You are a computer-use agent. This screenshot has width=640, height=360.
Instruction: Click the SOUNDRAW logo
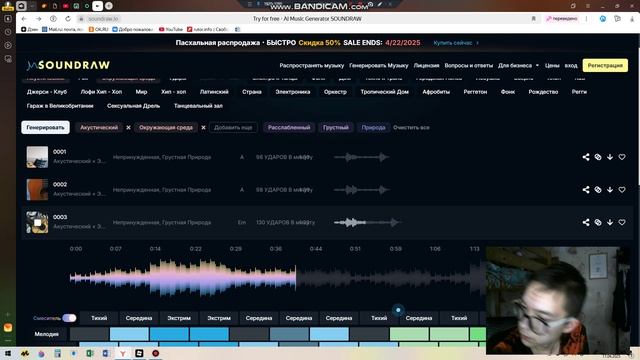(x=68, y=65)
